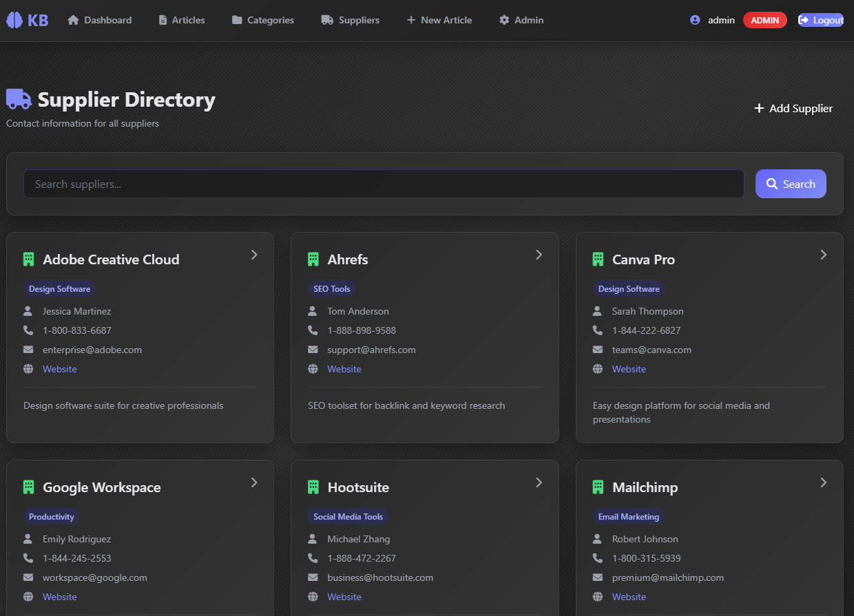Expand the Canva Pro card chevron
Image resolution: width=854 pixels, height=616 pixels.
[824, 255]
